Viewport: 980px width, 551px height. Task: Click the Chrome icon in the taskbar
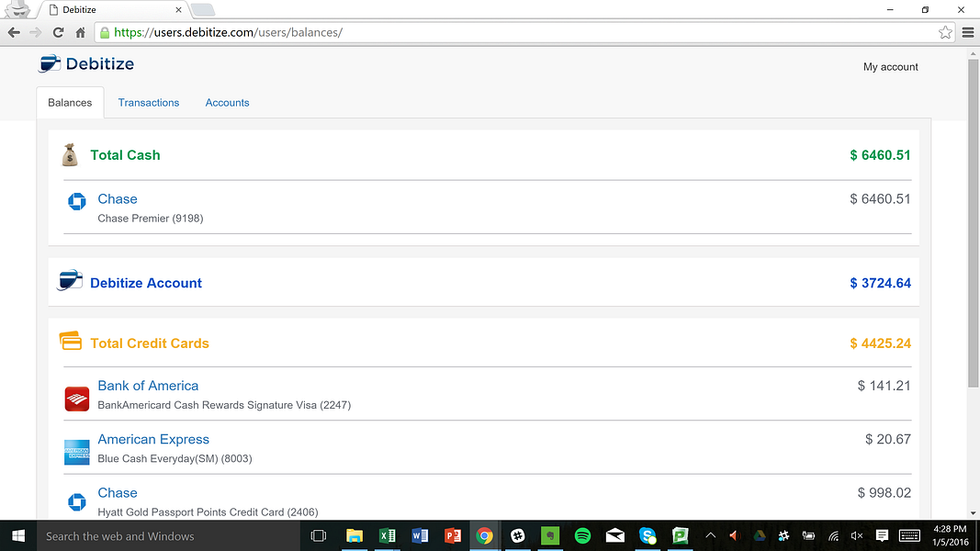point(484,535)
